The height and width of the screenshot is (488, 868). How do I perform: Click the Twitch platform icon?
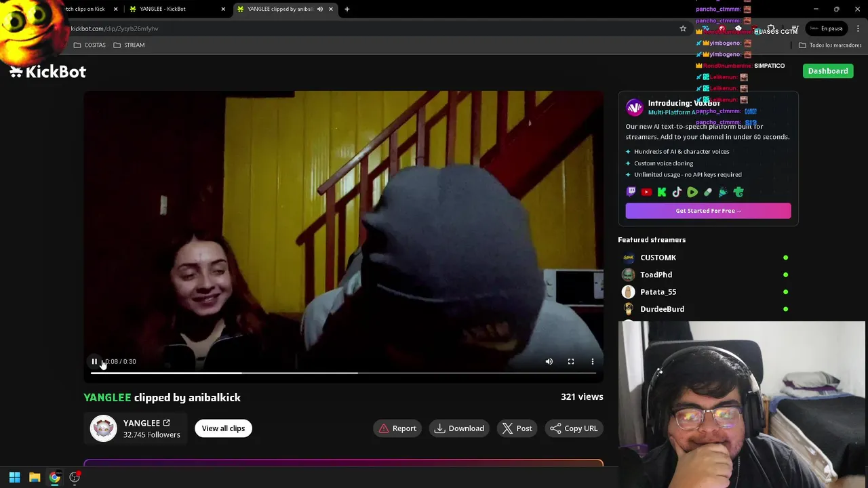[631, 192]
